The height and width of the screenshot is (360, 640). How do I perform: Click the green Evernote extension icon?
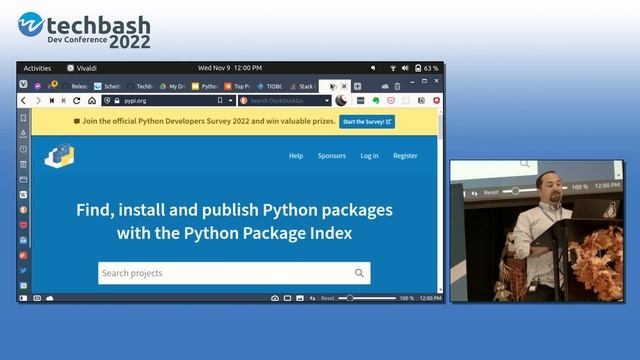pos(376,100)
